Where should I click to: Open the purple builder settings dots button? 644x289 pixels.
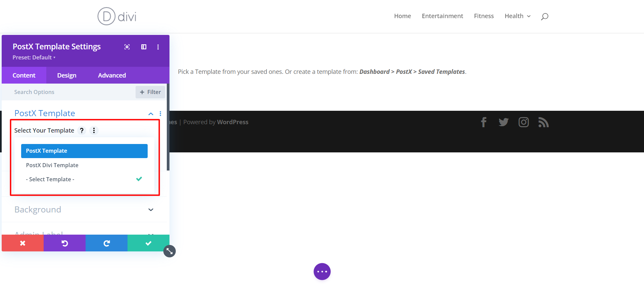(x=322, y=272)
